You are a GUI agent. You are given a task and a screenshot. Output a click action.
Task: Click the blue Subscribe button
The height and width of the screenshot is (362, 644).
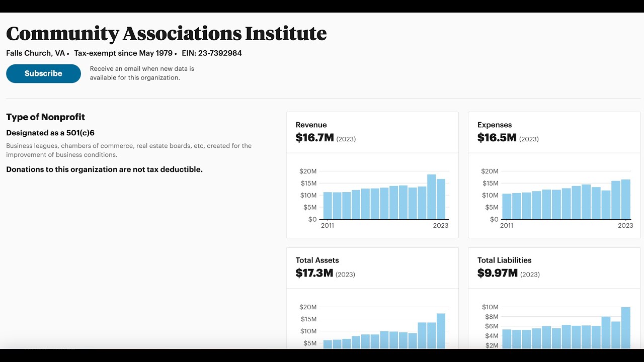pyautogui.click(x=43, y=73)
